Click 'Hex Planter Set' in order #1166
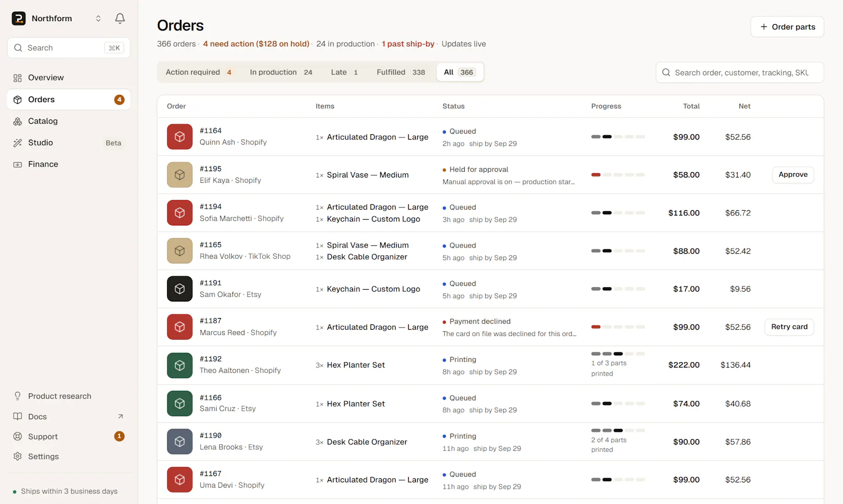The width and height of the screenshot is (843, 504). (356, 404)
